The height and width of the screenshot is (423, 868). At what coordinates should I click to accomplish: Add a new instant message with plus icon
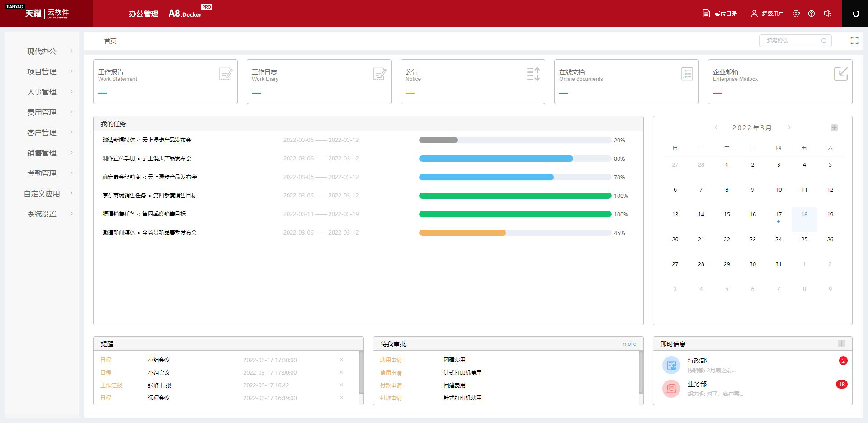841,343
